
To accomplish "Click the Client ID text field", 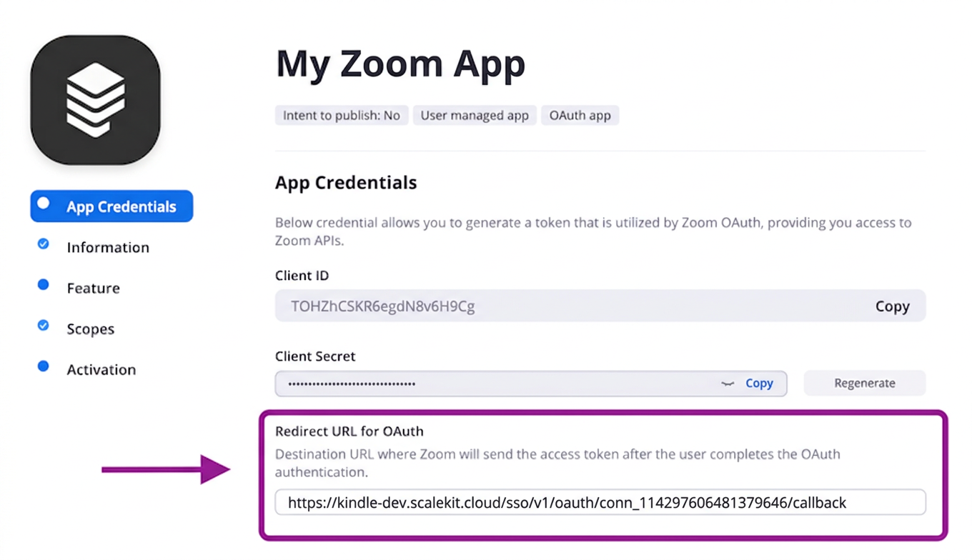I will pyautogui.click(x=500, y=306).
